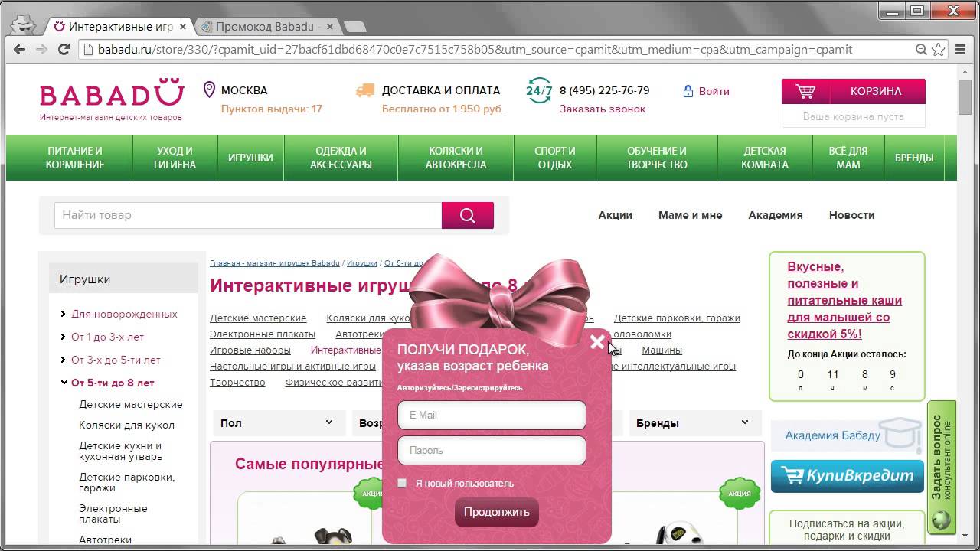
Task: Click the delivery truck icon
Action: (x=365, y=90)
